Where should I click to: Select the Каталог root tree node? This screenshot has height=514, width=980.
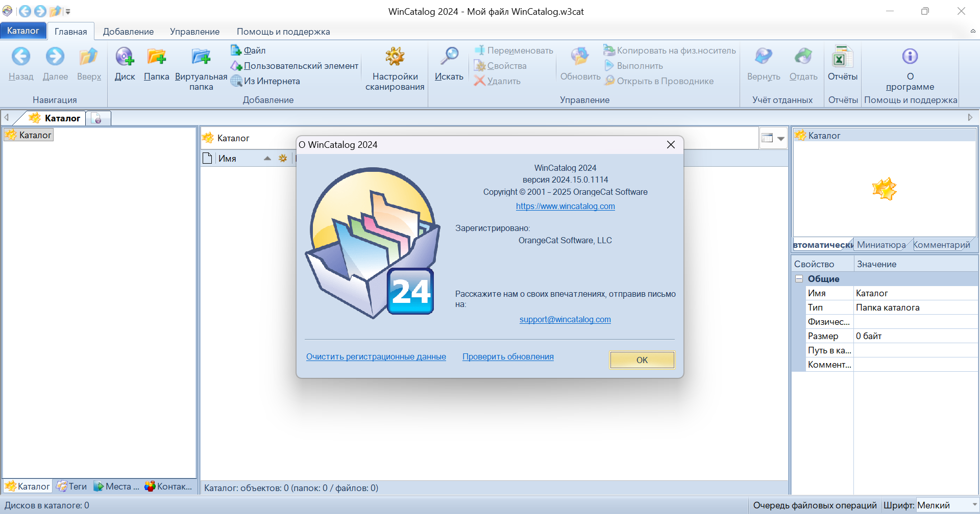click(29, 135)
